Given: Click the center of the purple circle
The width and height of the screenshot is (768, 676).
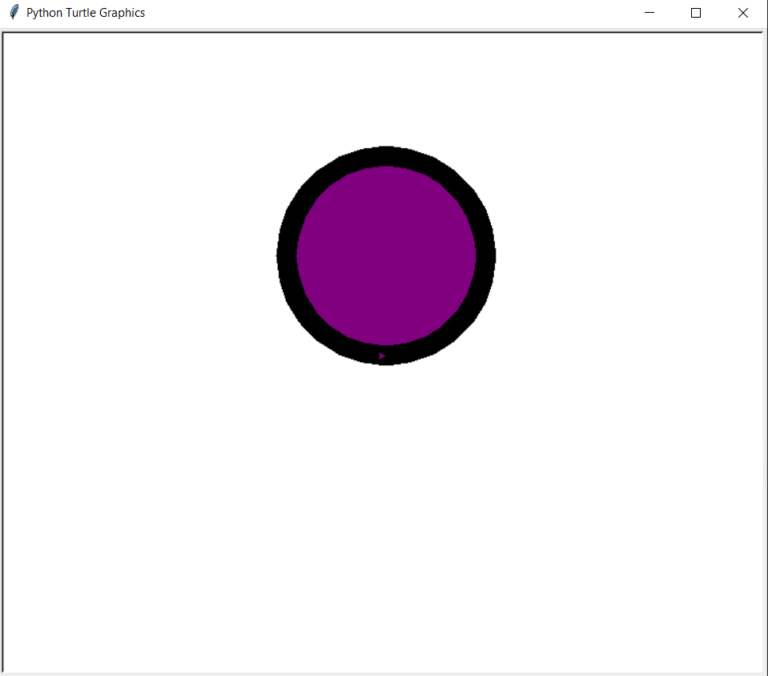Looking at the screenshot, I should point(386,255).
